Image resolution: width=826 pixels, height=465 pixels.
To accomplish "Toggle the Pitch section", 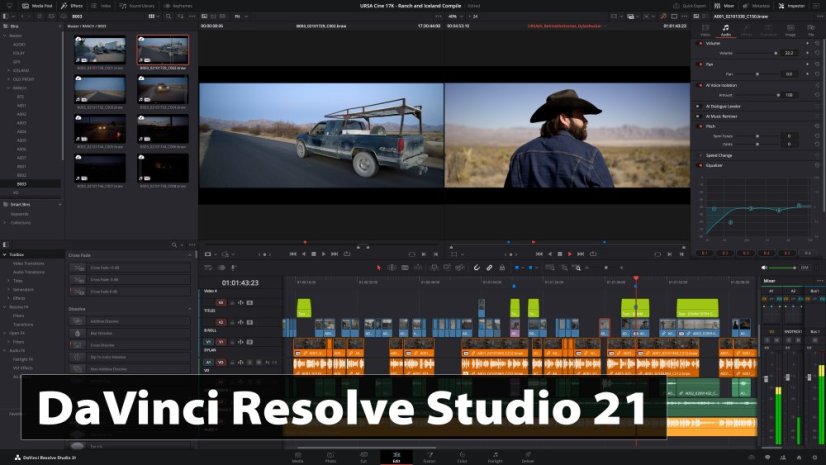I will (700, 126).
